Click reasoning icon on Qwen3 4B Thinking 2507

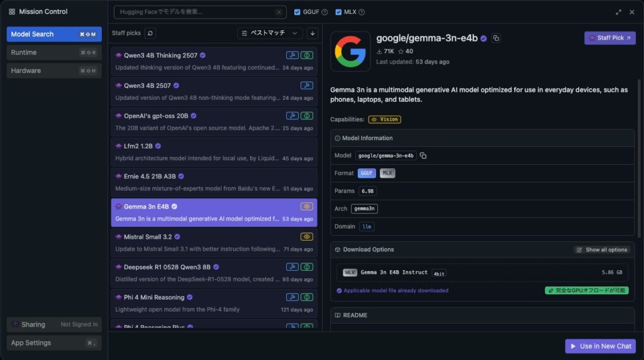click(x=307, y=55)
